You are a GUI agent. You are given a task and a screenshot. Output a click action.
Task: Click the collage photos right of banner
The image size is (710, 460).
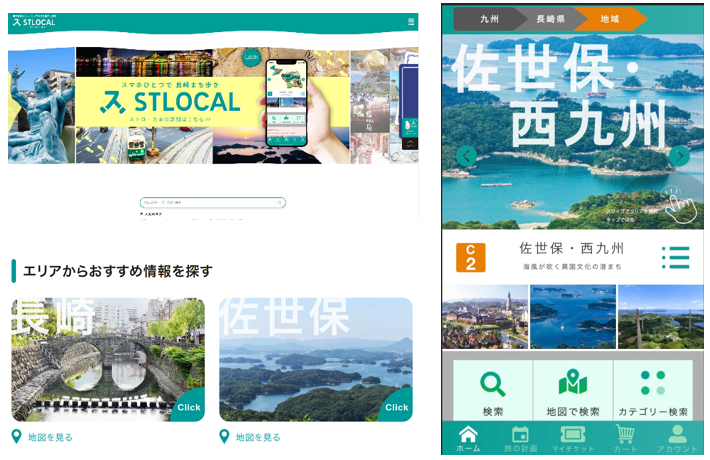coord(384,105)
